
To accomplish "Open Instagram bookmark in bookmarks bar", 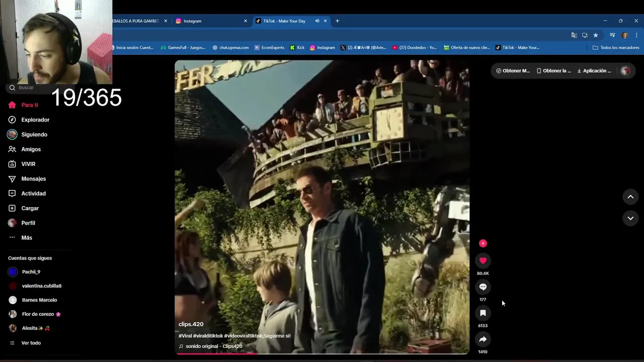I will [323, 48].
